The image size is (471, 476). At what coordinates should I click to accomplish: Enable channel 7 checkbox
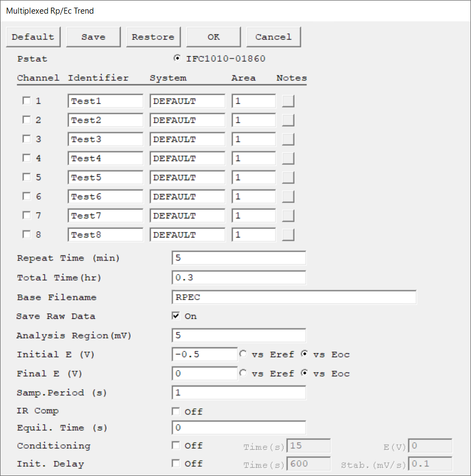click(x=27, y=215)
